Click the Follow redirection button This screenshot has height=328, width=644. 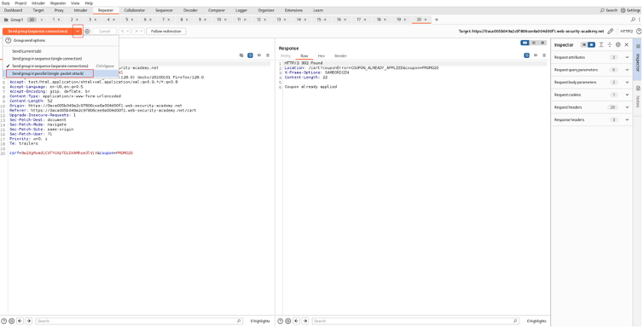(166, 32)
